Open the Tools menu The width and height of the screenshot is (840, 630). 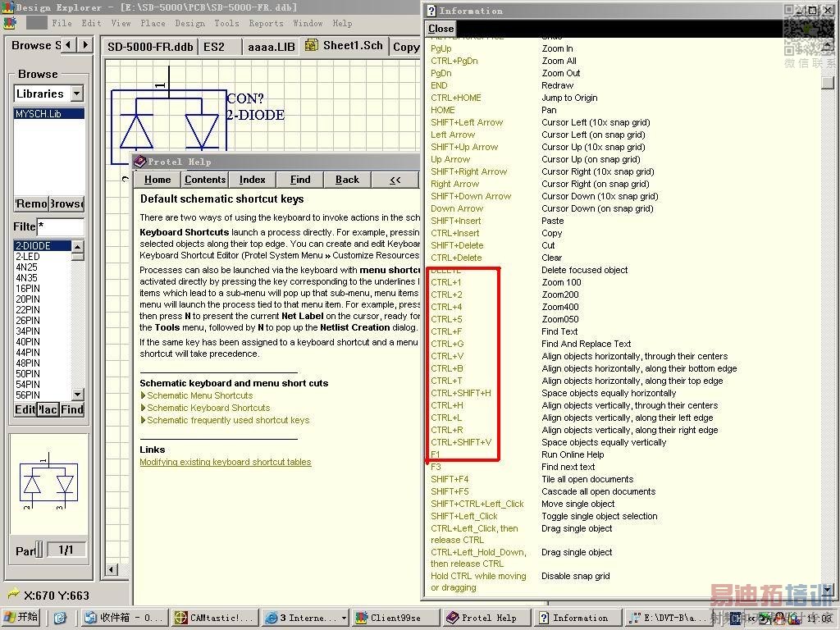tap(226, 23)
